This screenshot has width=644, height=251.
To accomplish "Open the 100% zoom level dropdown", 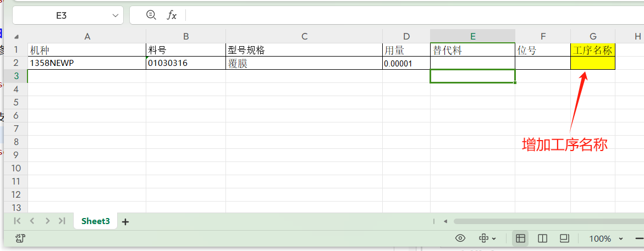I will point(621,239).
